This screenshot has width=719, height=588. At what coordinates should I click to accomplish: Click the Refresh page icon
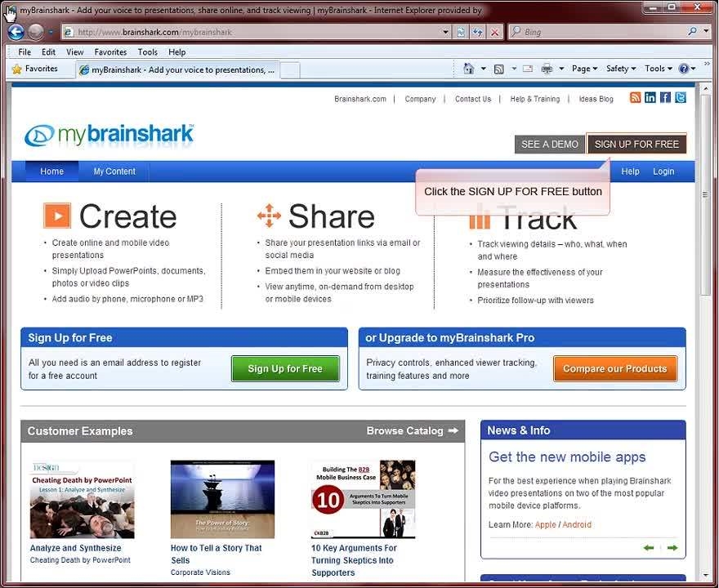pos(477,32)
